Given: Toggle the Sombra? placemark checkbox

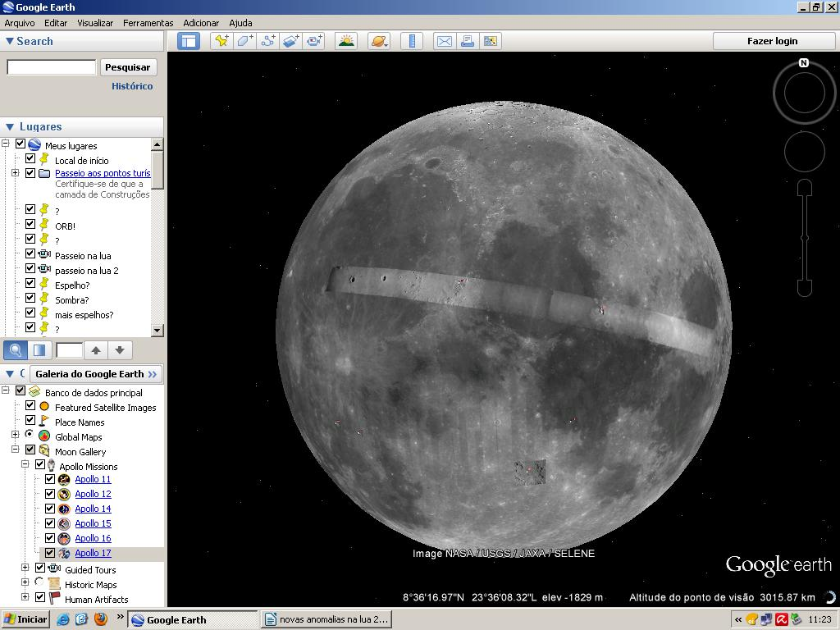Looking at the screenshot, I should pos(30,298).
